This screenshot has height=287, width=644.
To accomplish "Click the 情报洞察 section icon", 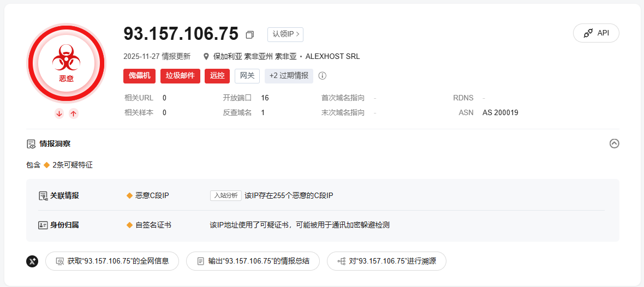I will 31,144.
